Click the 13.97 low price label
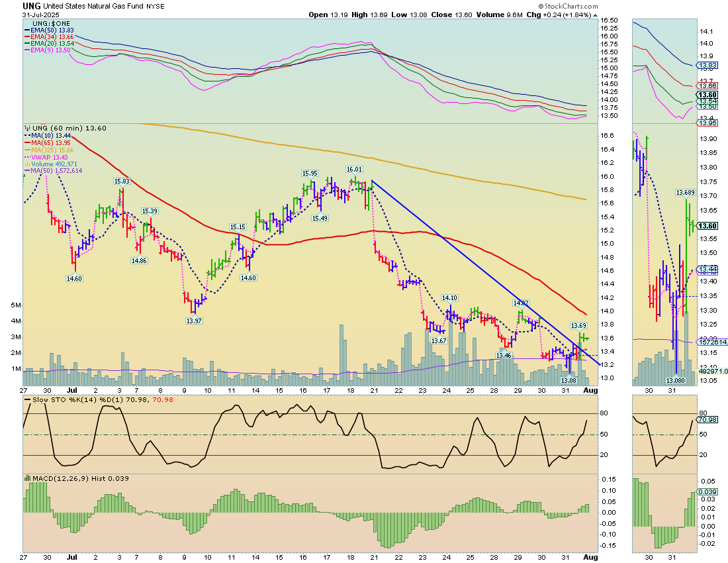This screenshot has width=728, height=563. 194,321
